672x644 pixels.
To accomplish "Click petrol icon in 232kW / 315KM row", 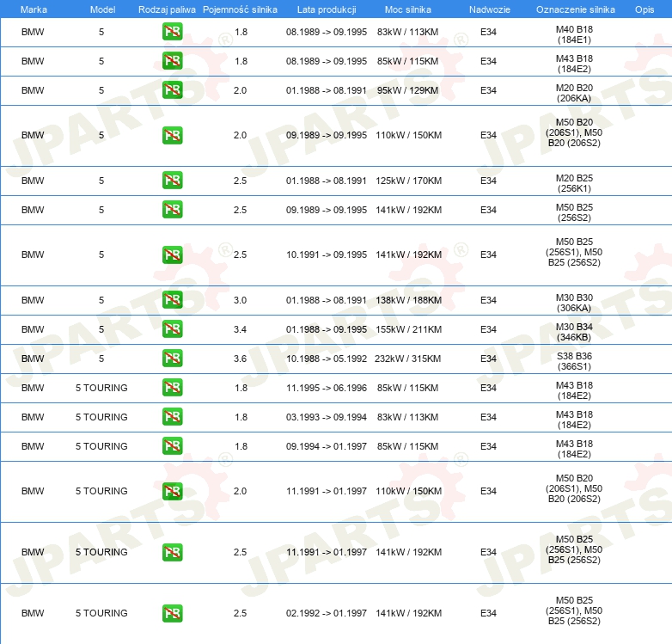I will tap(172, 359).
